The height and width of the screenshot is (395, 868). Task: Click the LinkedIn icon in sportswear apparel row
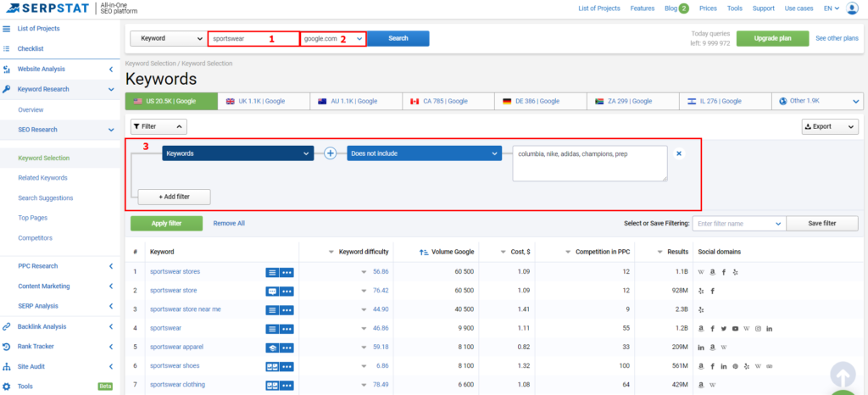coord(701,348)
